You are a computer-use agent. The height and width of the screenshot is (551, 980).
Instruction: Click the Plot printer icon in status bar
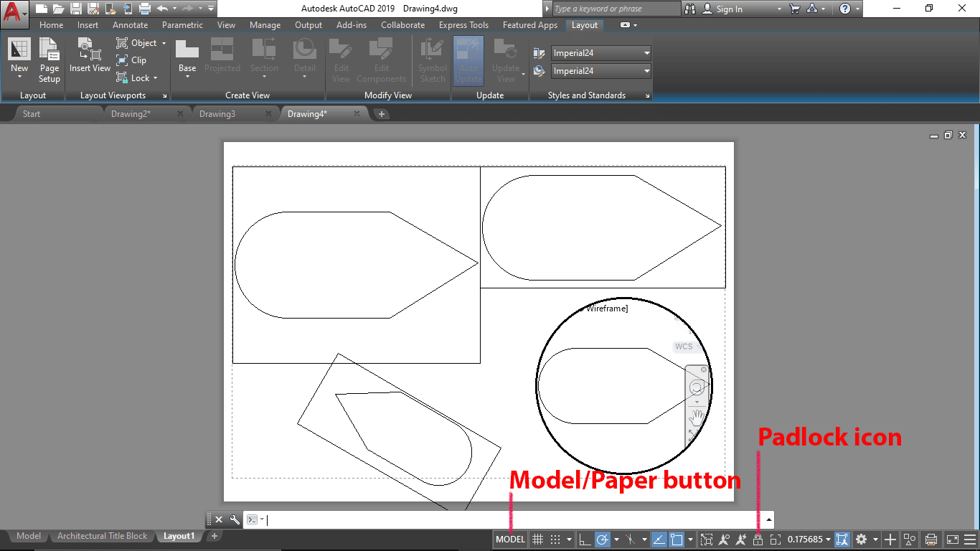pyautogui.click(x=930, y=539)
